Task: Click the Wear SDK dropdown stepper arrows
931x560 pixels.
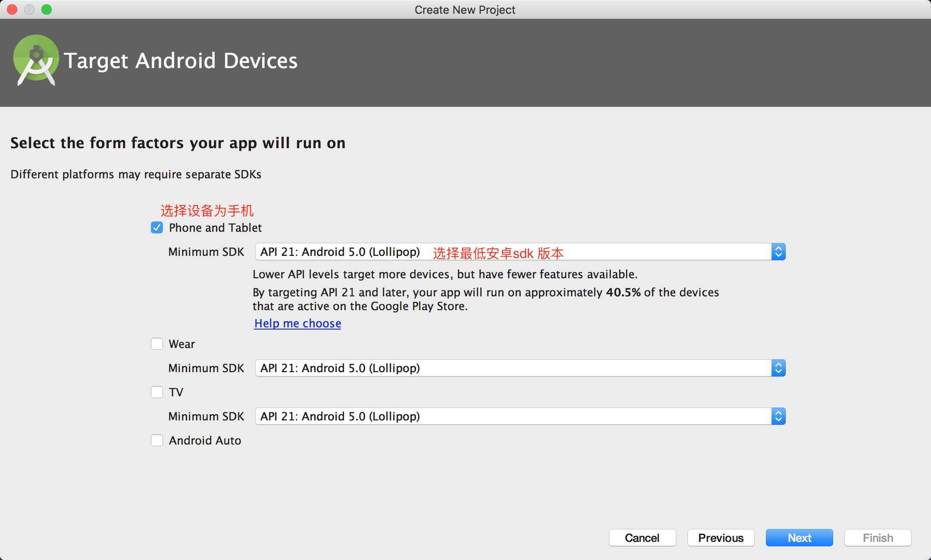Action: [x=778, y=368]
